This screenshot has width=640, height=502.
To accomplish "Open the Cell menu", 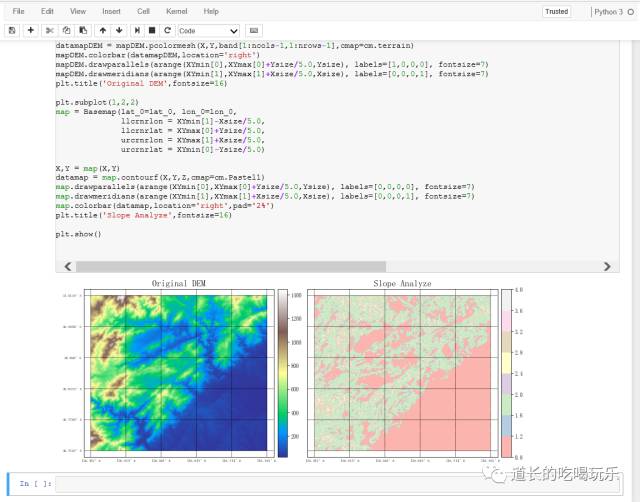I will pos(143,11).
